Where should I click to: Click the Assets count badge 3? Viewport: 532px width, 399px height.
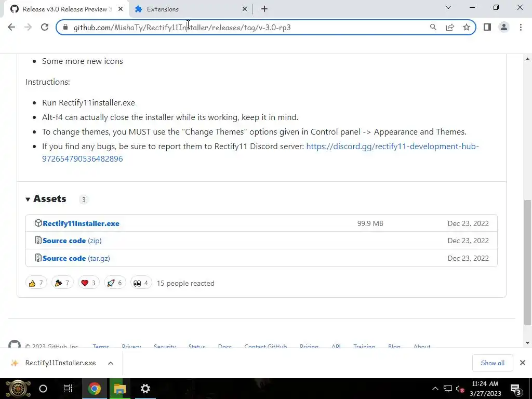84,199
